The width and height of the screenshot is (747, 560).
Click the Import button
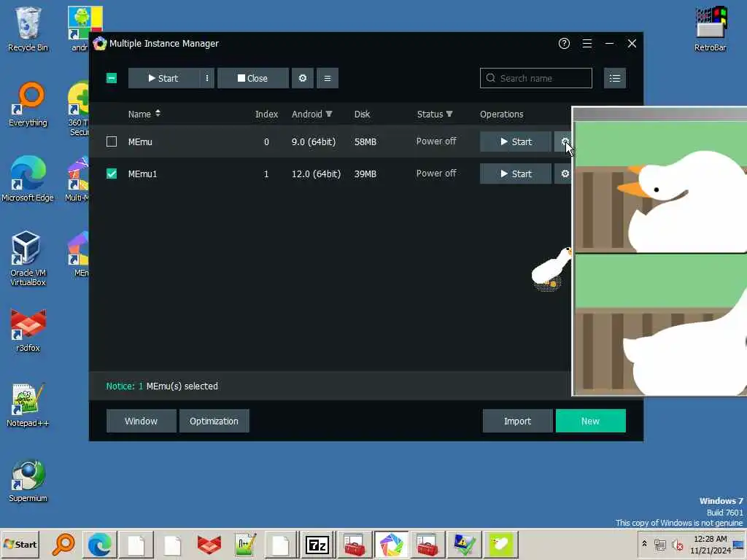point(517,421)
